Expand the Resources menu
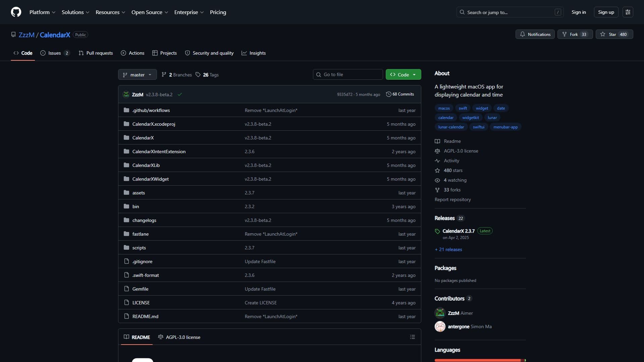644x362 pixels. [x=110, y=12]
